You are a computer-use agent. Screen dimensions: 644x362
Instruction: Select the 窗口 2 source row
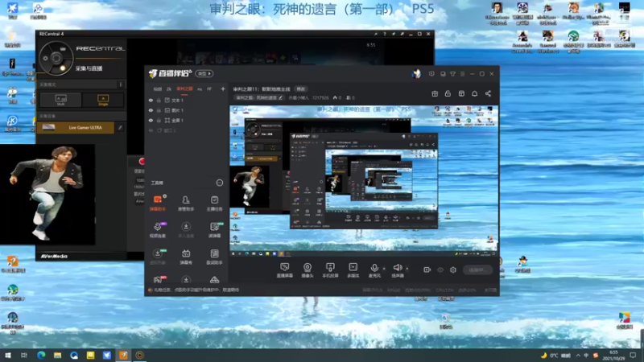(x=187, y=130)
